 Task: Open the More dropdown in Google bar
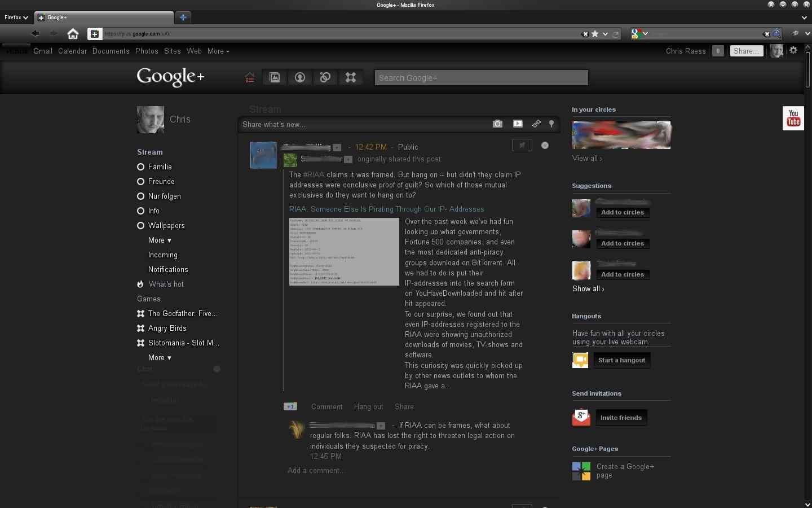coord(218,51)
